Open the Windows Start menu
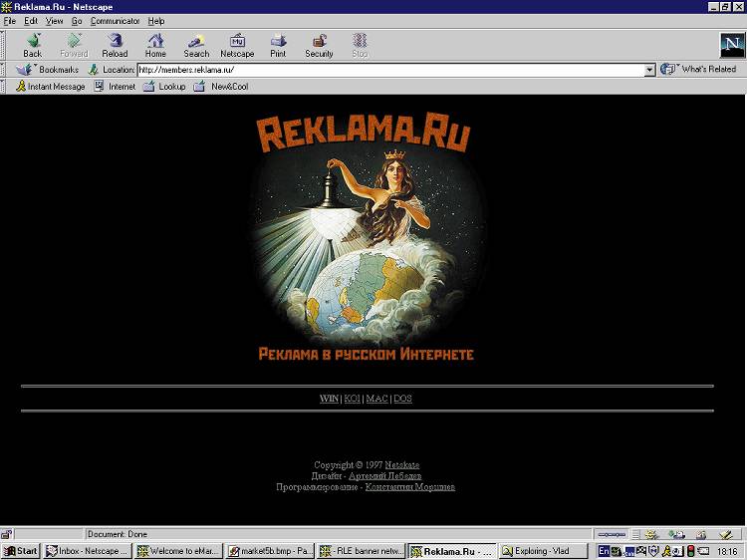 (x=21, y=551)
